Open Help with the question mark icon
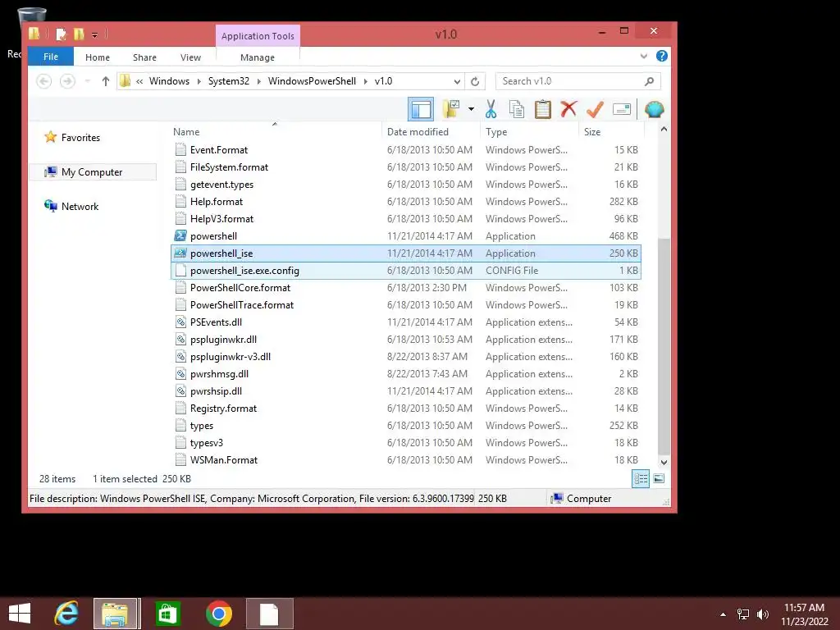The height and width of the screenshot is (630, 840). tap(662, 56)
